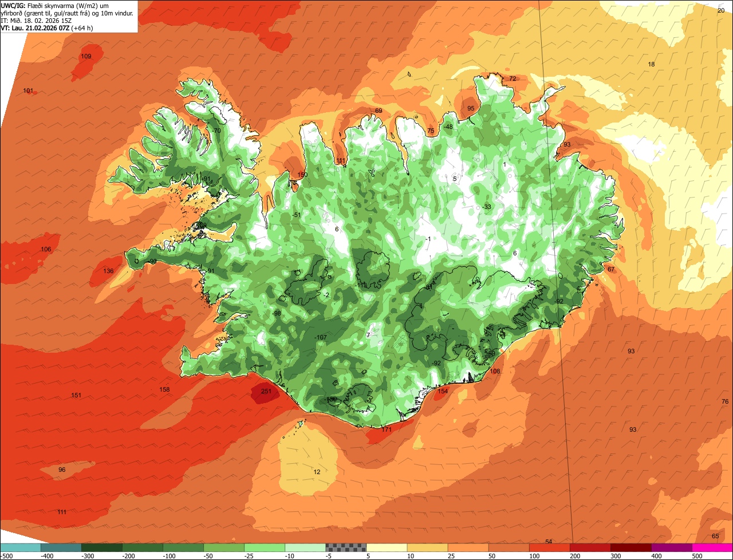The image size is (733, 560).
Task: Click the legend swatch between -500 and -400
Action: coord(21,547)
